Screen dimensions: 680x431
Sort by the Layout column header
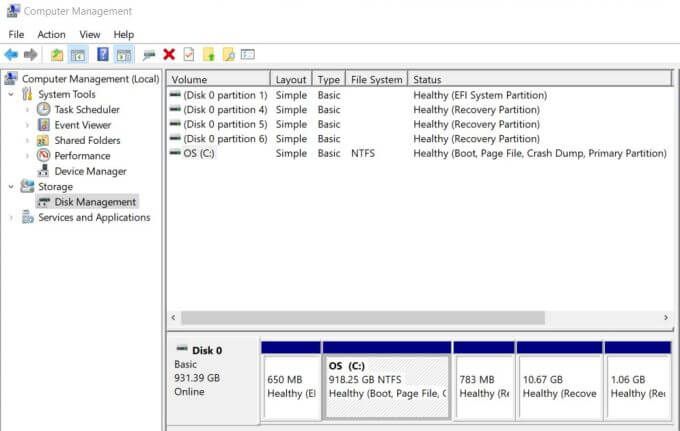click(291, 79)
